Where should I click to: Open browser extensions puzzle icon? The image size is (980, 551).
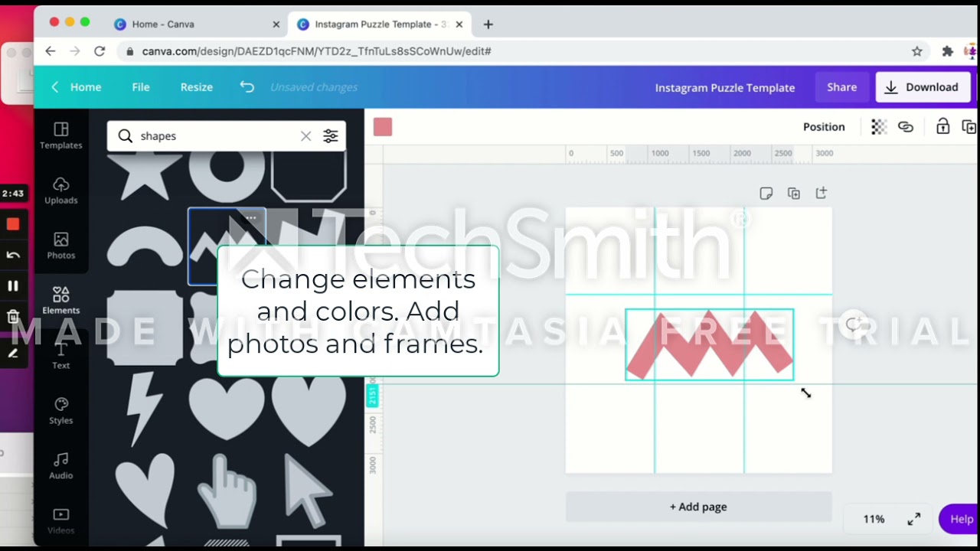coord(947,51)
